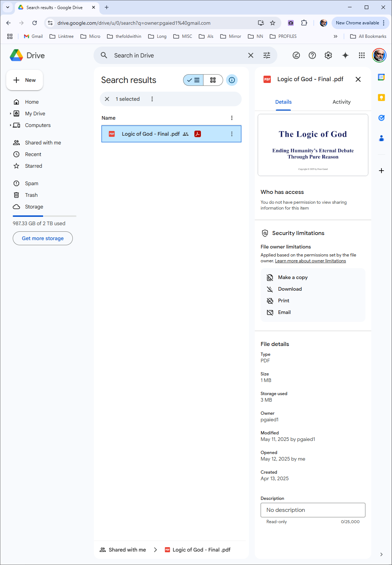Open Google Calendar side panel icon
This screenshot has height=565, width=392.
pos(381,77)
